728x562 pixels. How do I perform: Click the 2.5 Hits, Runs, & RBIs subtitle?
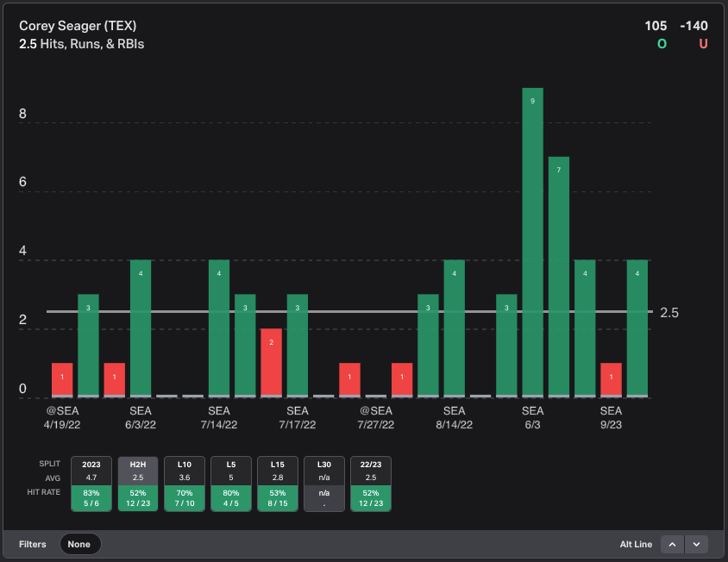(x=82, y=44)
